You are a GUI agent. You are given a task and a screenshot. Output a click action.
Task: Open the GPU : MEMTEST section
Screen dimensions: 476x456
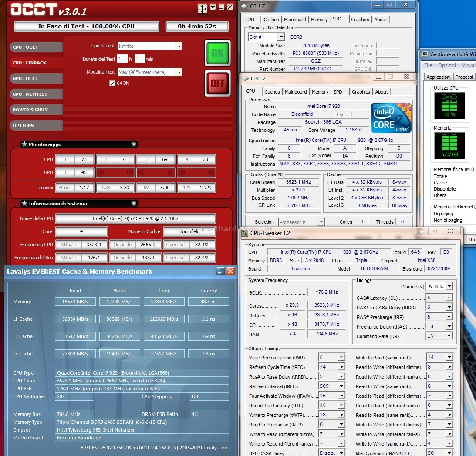coord(36,94)
